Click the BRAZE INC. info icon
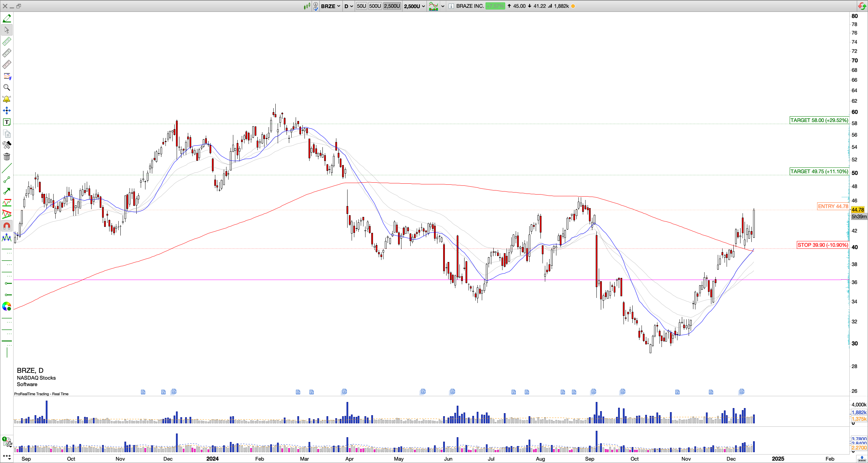868x463 pixels. 451,6
